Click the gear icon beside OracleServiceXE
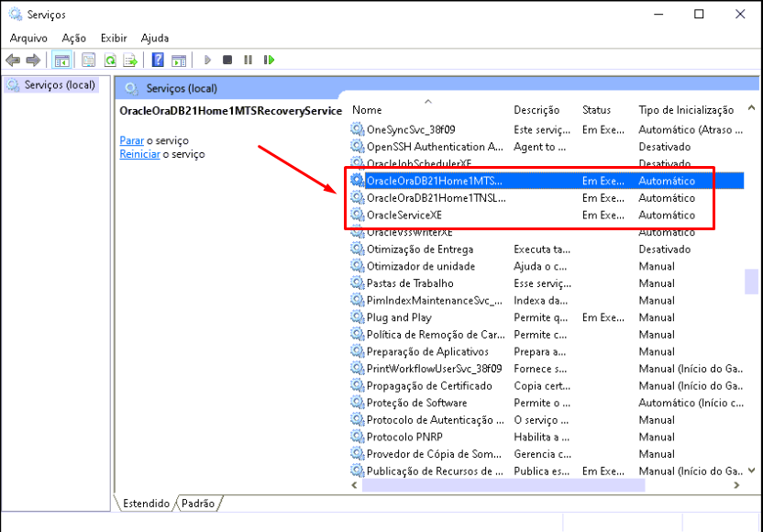This screenshot has height=532, width=763. tap(357, 214)
